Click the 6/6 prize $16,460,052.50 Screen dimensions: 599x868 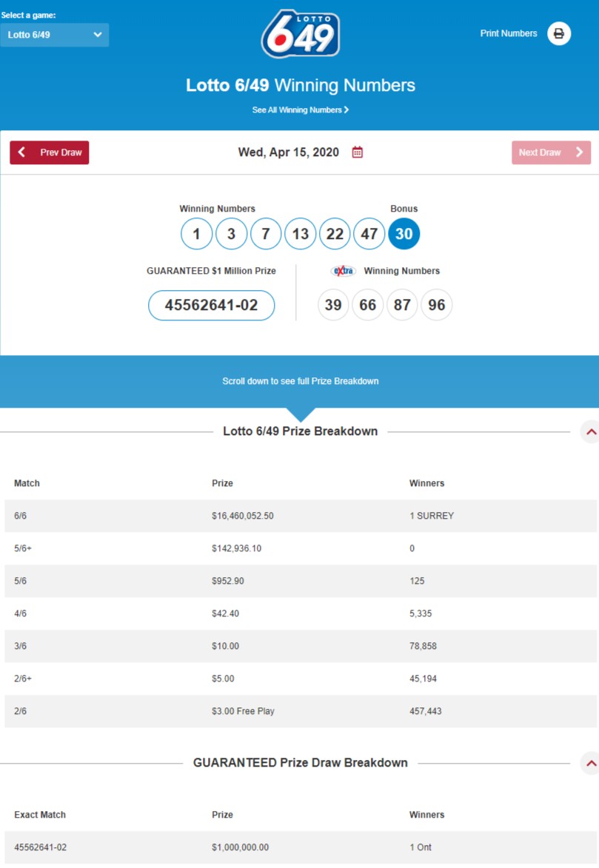click(x=243, y=516)
